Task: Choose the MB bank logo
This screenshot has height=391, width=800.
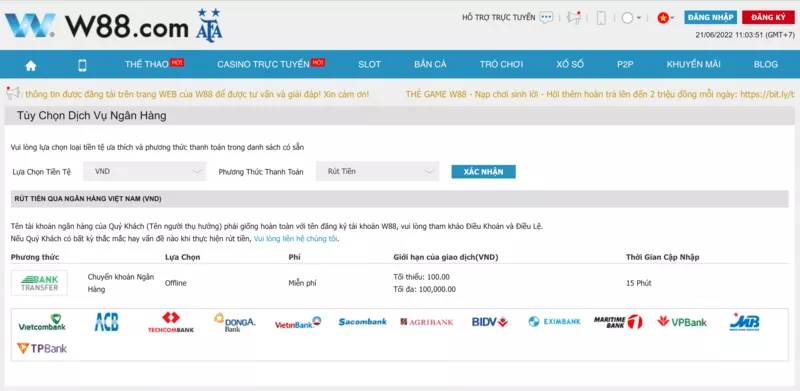Action: [x=744, y=322]
